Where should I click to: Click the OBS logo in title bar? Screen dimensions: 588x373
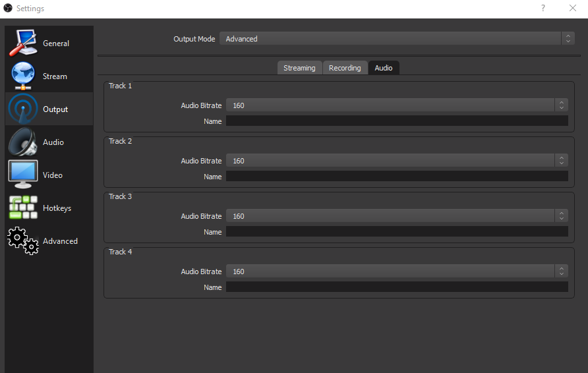point(8,8)
